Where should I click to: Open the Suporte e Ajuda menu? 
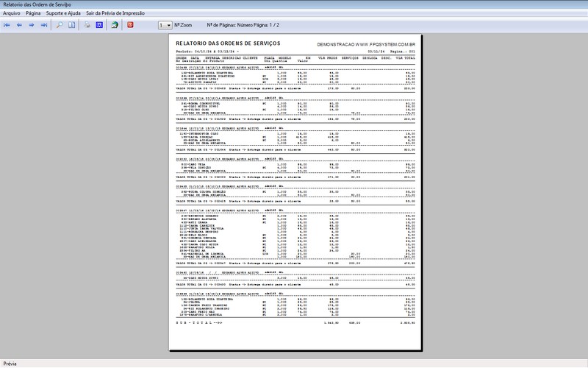pos(63,13)
